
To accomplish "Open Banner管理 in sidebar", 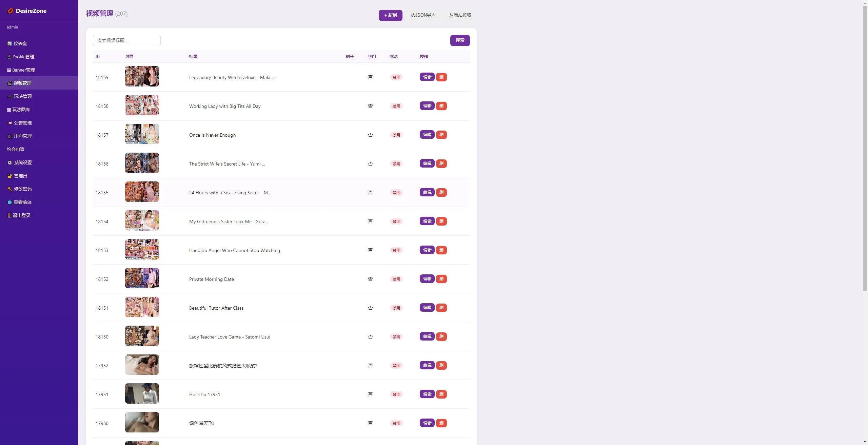I will [39, 70].
